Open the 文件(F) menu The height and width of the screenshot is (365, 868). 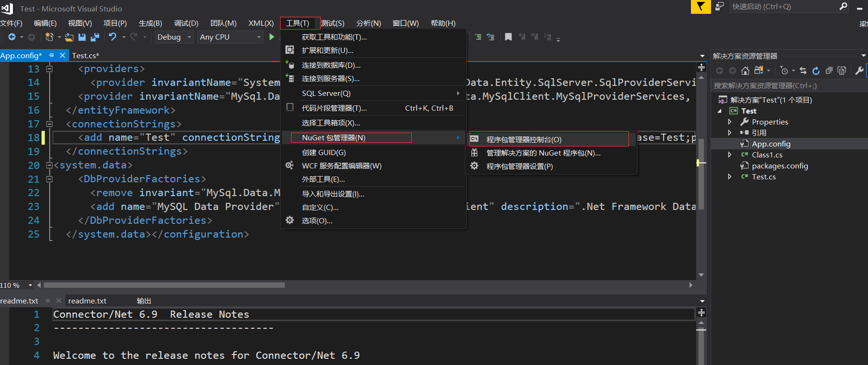click(x=11, y=23)
